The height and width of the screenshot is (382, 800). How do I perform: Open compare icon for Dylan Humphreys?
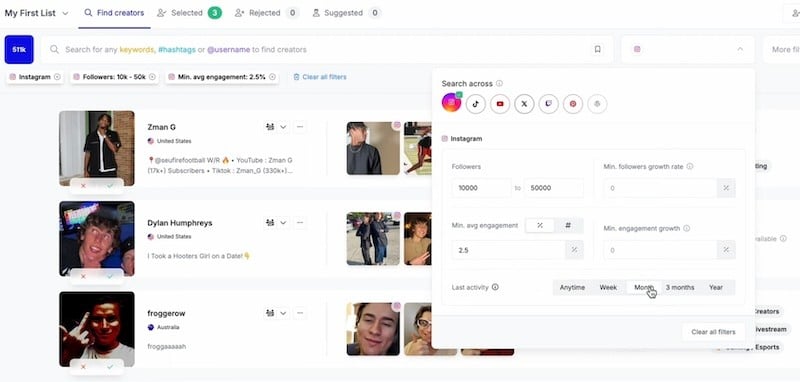coord(270,222)
